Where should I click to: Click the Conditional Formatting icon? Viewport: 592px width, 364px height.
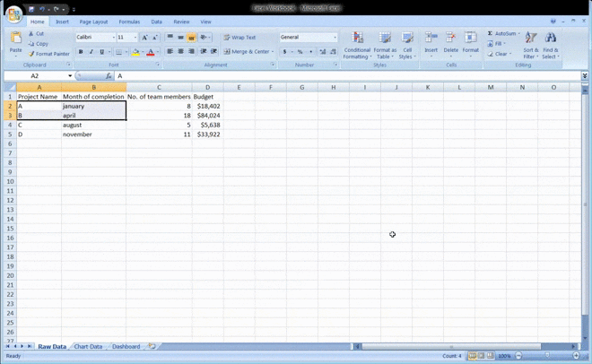tap(357, 39)
